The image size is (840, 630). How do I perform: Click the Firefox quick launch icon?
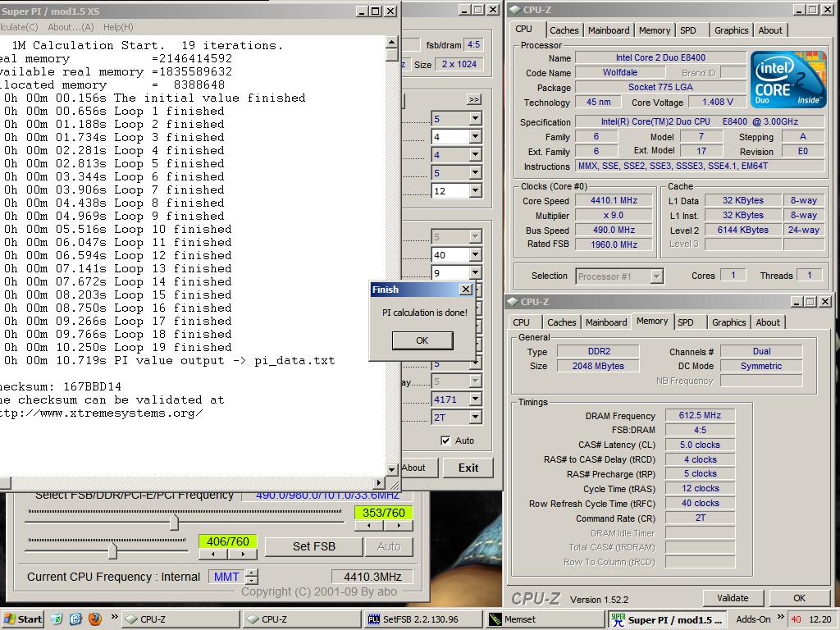tap(95, 619)
